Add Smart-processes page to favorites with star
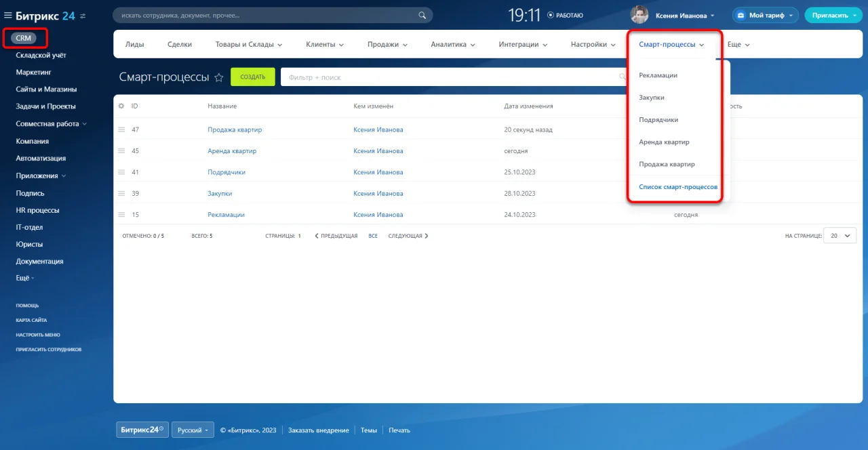The height and width of the screenshot is (450, 868). 219,78
